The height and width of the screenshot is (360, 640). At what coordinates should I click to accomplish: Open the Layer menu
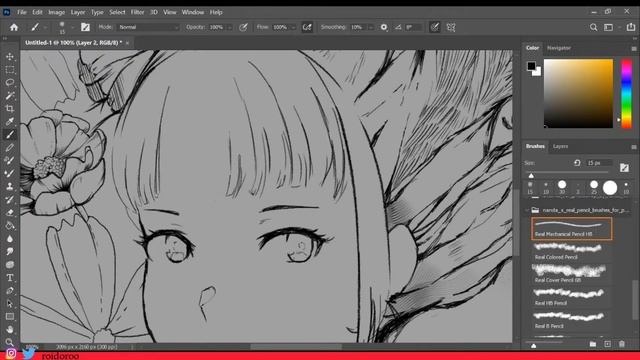78,12
